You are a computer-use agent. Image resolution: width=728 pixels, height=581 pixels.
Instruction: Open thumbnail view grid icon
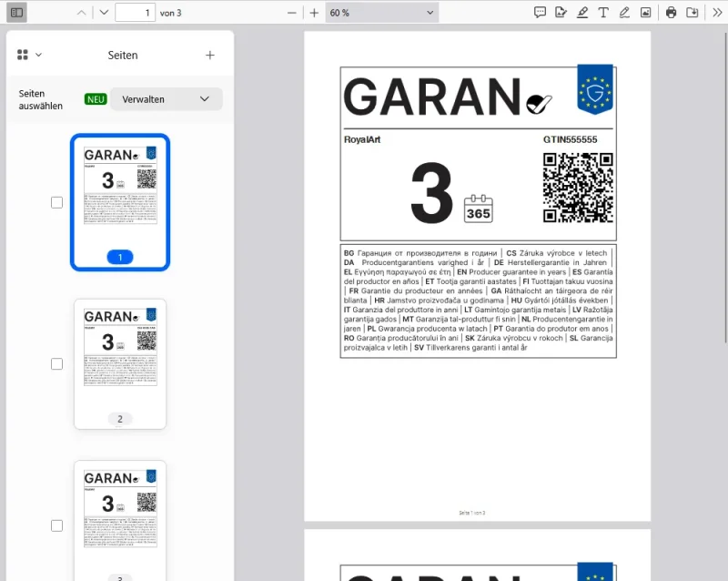tap(22, 55)
